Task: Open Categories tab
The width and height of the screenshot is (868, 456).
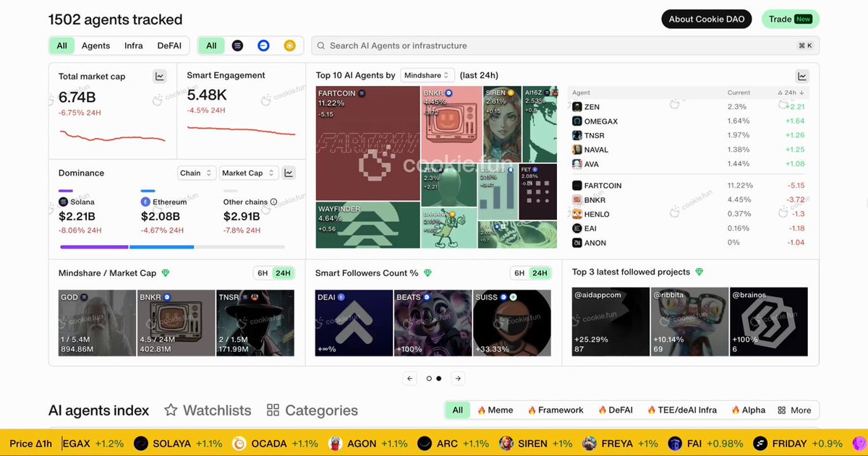Action: (x=312, y=410)
